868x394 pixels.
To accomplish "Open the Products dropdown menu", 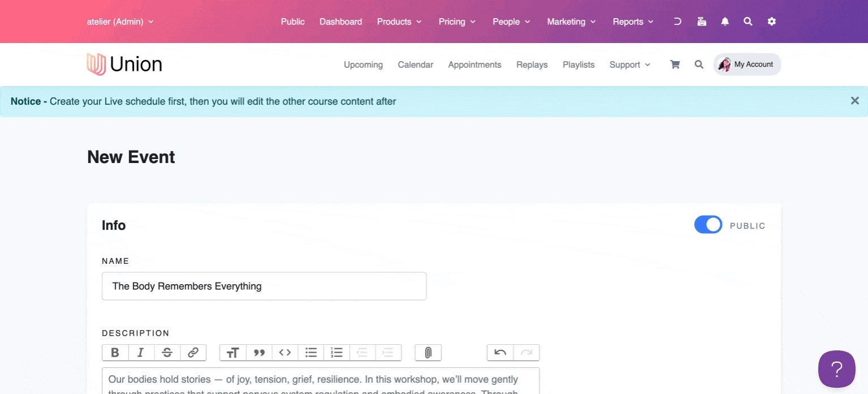I will pos(399,22).
